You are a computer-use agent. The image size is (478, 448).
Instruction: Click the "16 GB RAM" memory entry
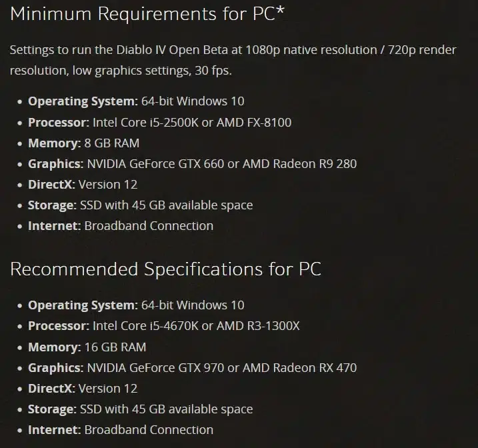tap(115, 347)
